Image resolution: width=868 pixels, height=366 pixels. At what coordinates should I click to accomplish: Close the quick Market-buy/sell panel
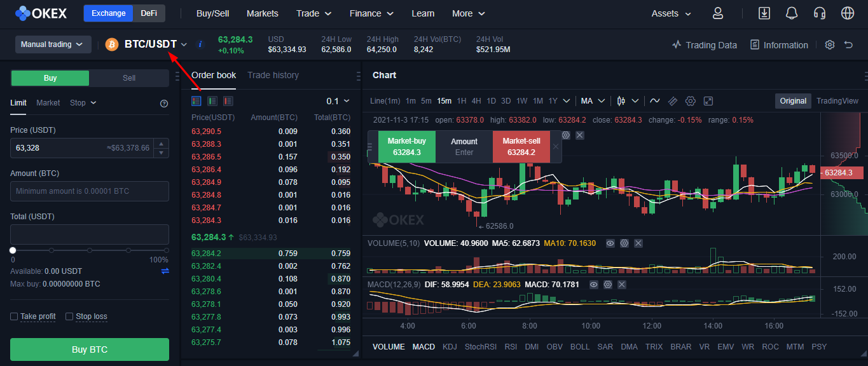(x=556, y=147)
